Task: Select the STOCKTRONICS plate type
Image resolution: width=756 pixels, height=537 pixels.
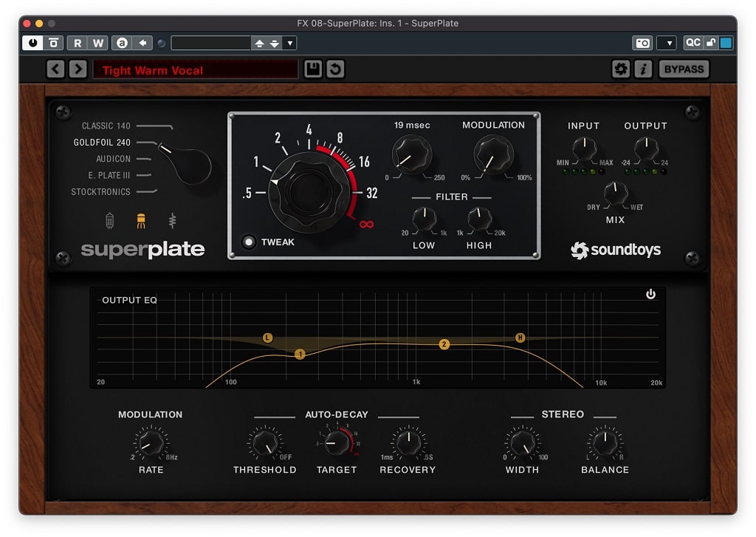Action: (x=100, y=192)
